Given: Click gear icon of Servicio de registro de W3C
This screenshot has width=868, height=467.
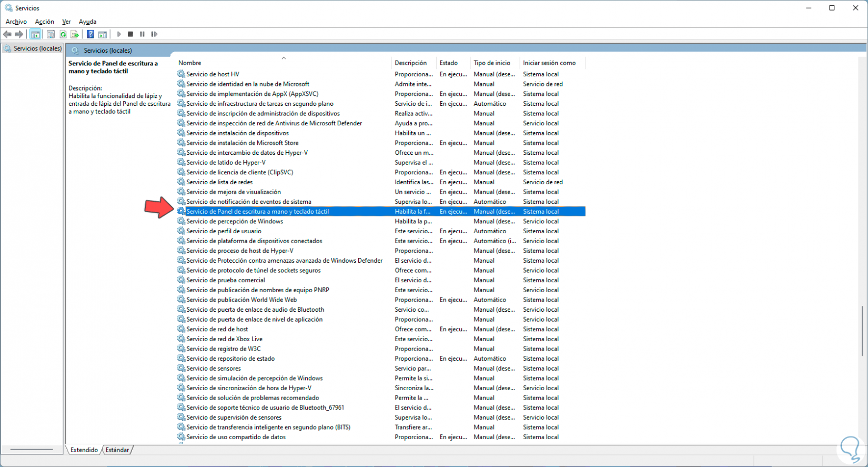Looking at the screenshot, I should click(x=181, y=349).
